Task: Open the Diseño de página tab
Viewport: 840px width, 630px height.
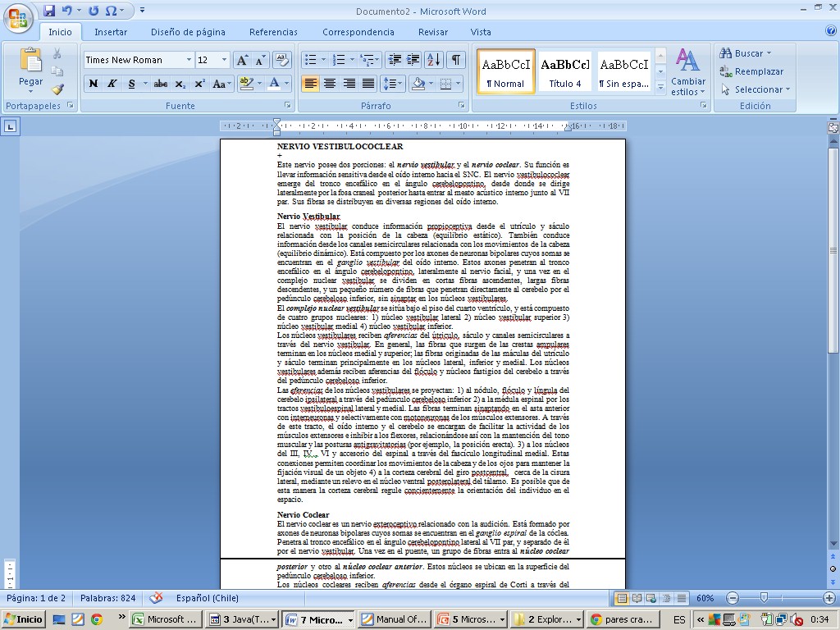Action: (x=188, y=32)
